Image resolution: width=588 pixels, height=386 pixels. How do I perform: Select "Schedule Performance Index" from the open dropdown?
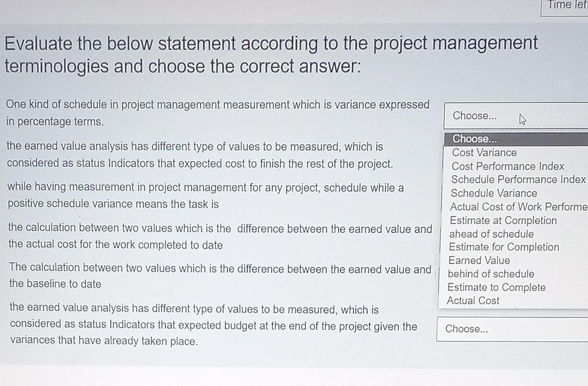coord(517,180)
